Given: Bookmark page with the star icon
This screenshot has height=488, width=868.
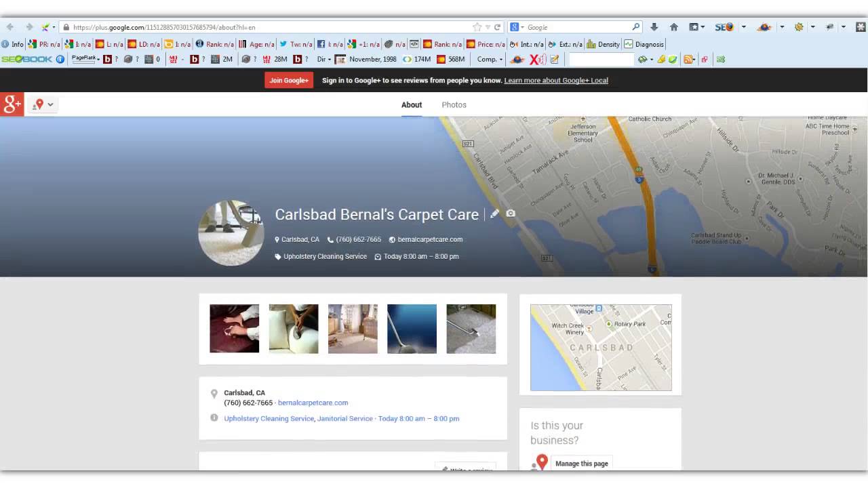Looking at the screenshot, I should (477, 27).
